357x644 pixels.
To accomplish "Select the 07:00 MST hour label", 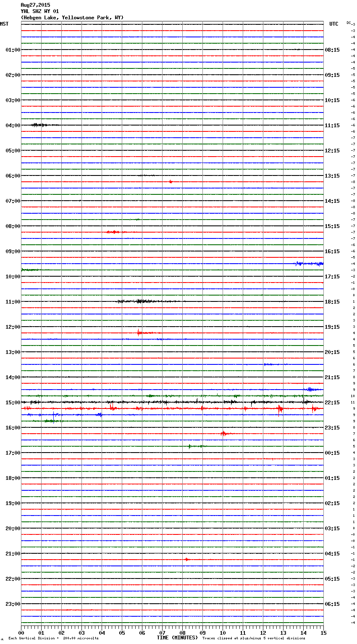I will point(13,201).
